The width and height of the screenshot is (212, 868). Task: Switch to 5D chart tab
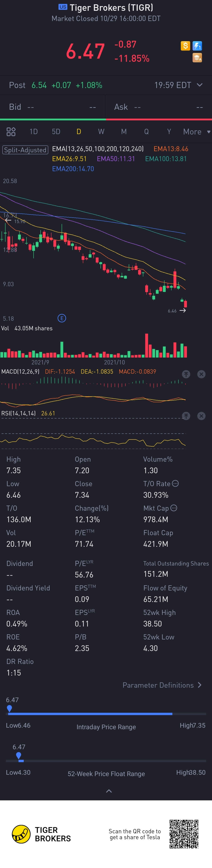pyautogui.click(x=56, y=132)
